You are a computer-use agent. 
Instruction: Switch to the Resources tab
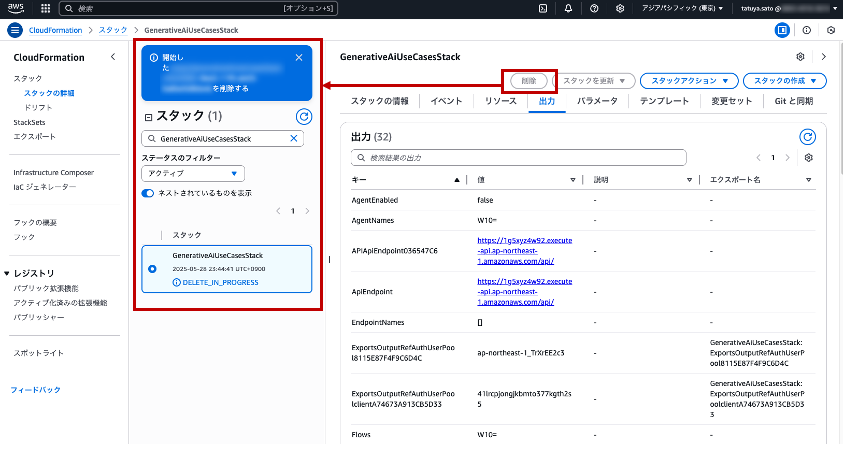501,101
